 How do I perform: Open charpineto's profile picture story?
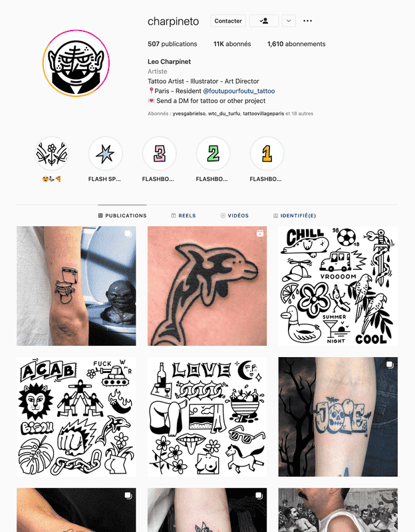coord(76,63)
